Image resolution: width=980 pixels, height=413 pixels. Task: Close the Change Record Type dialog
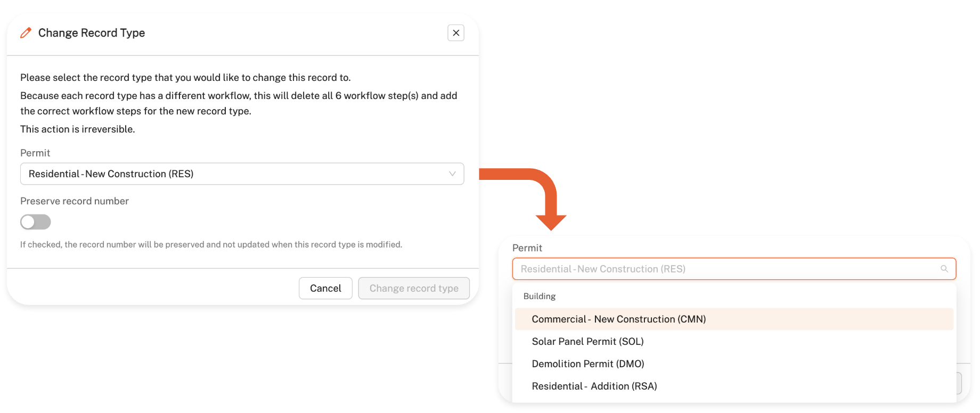click(456, 33)
